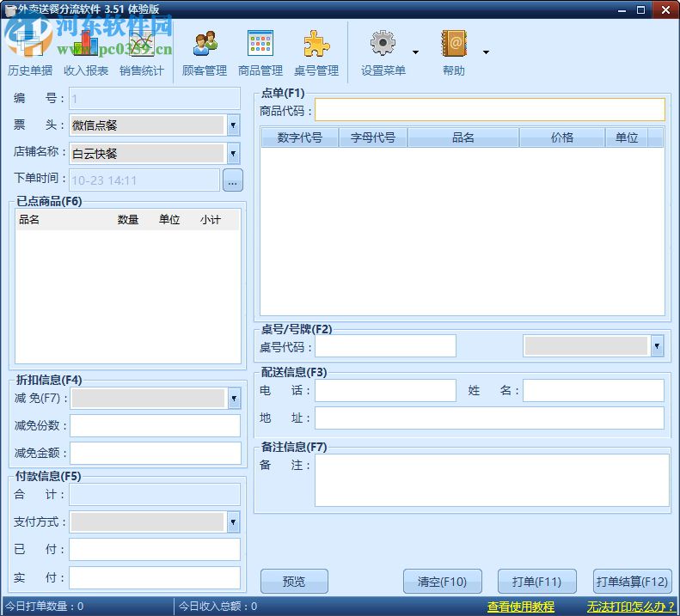Click the 预览 preview button
680x616 pixels.
[x=294, y=582]
